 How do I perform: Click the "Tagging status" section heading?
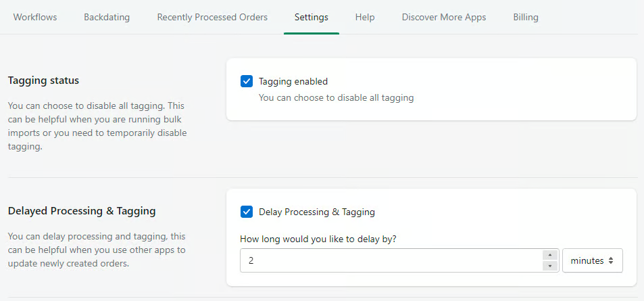click(43, 80)
